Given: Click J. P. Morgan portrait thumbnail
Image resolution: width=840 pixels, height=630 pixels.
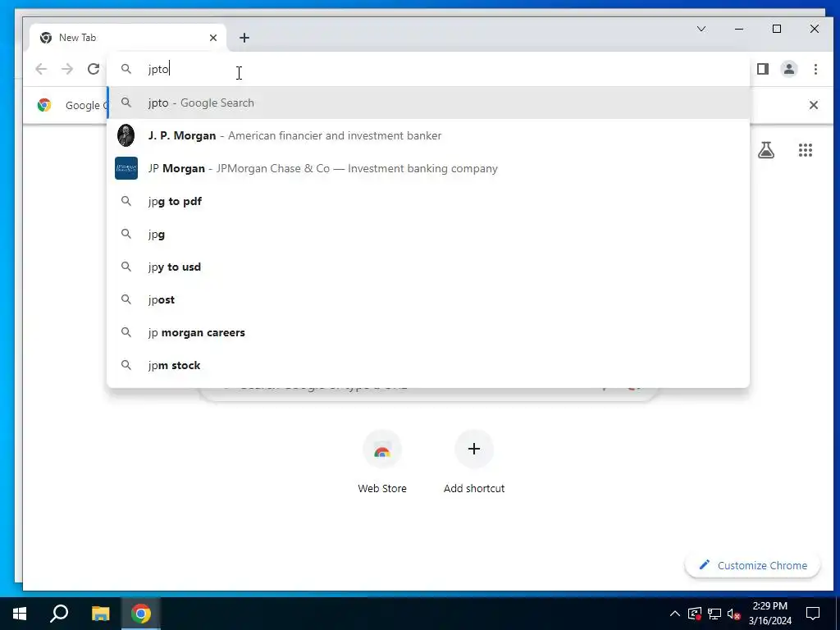Looking at the screenshot, I should [126, 135].
